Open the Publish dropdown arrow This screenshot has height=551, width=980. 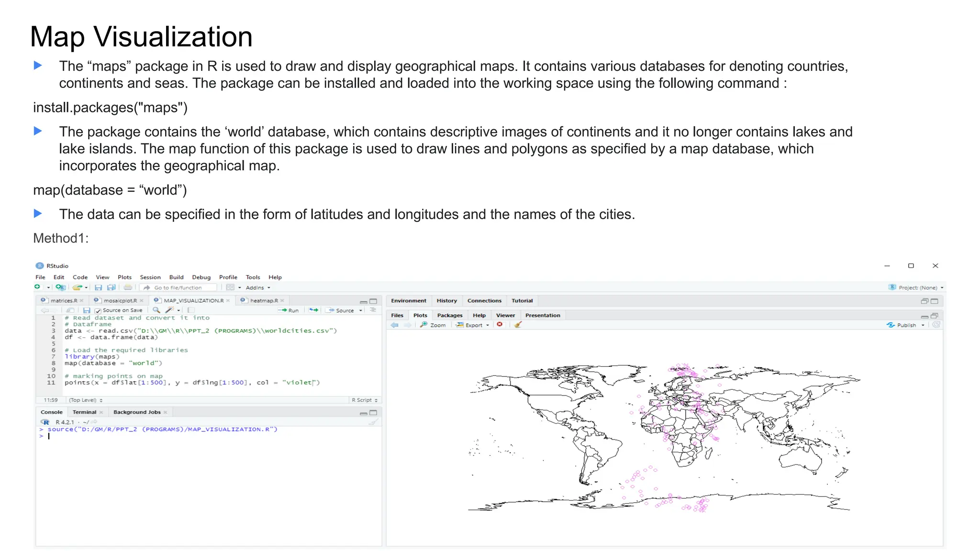923,325
